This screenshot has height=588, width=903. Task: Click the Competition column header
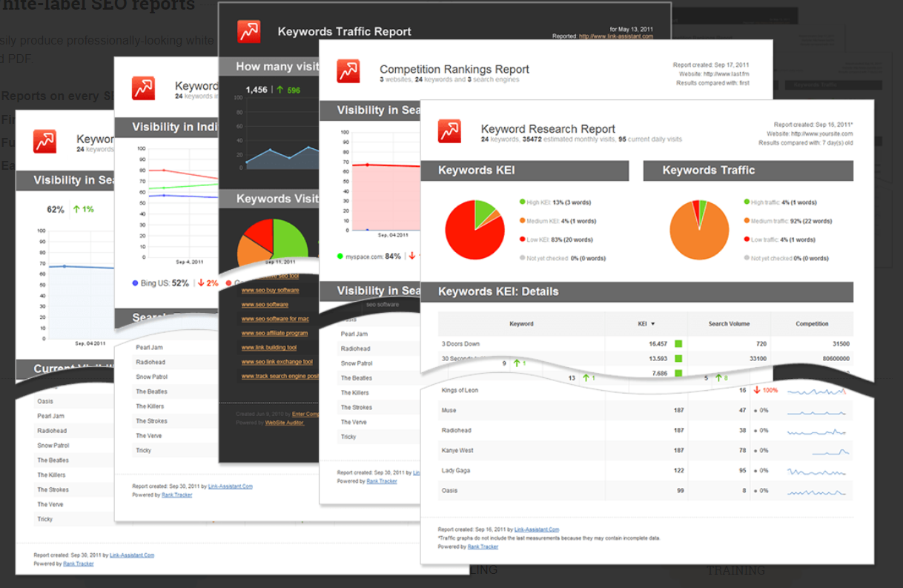click(x=812, y=324)
